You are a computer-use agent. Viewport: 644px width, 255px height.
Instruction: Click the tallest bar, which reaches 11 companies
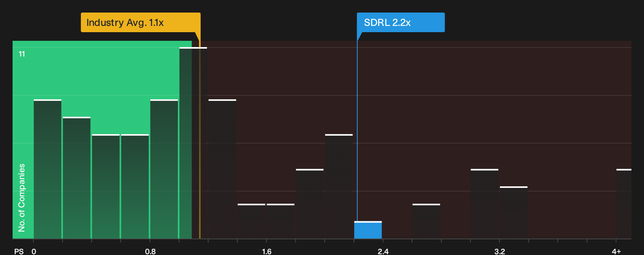[x=193, y=143]
